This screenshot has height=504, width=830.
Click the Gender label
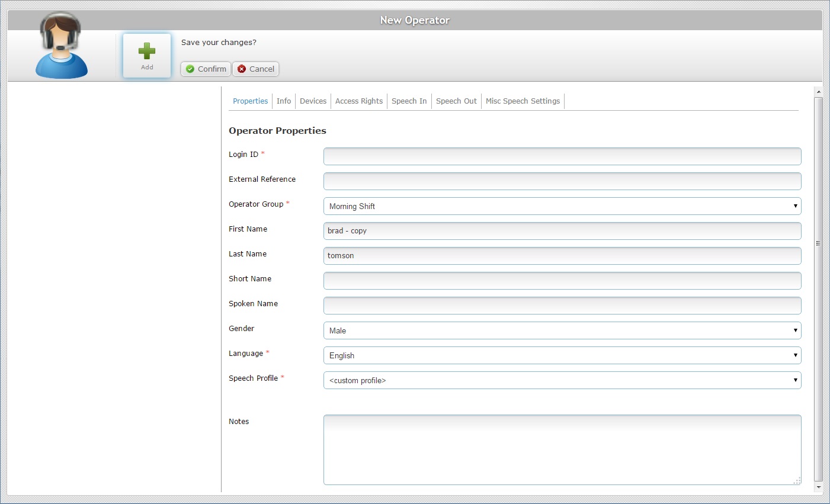tap(241, 329)
